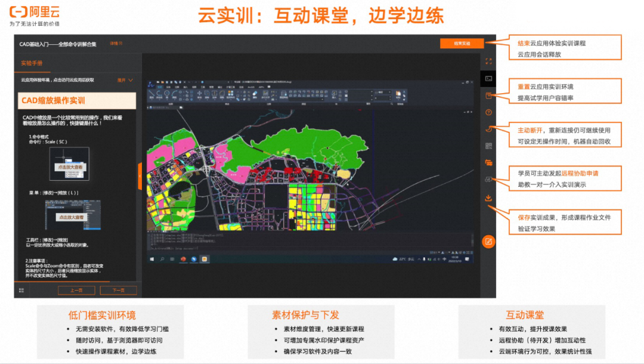Click orange transfer icon below QR icon
Viewport: 644px width, 364px height.
click(x=488, y=163)
